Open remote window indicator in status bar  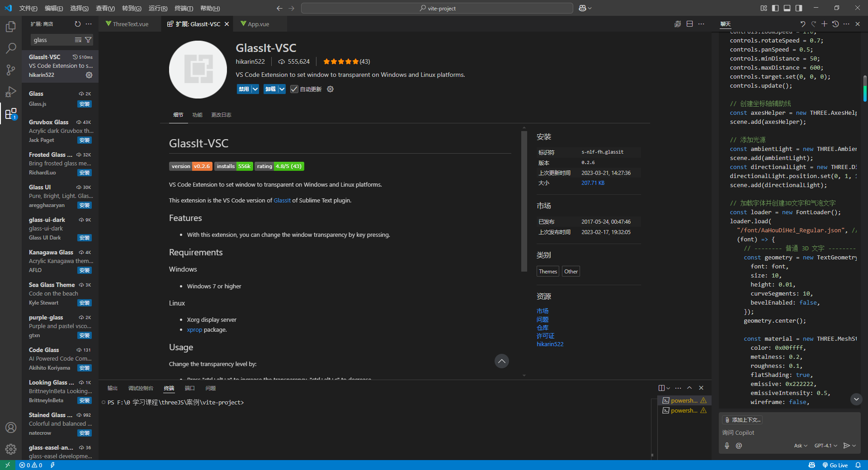click(x=8, y=465)
